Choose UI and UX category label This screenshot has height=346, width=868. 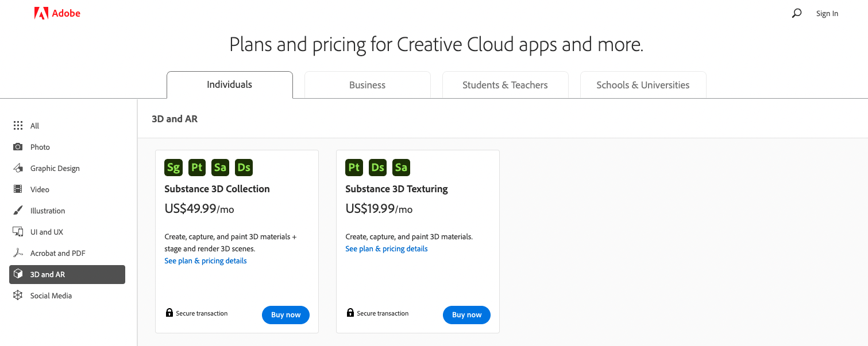(47, 232)
